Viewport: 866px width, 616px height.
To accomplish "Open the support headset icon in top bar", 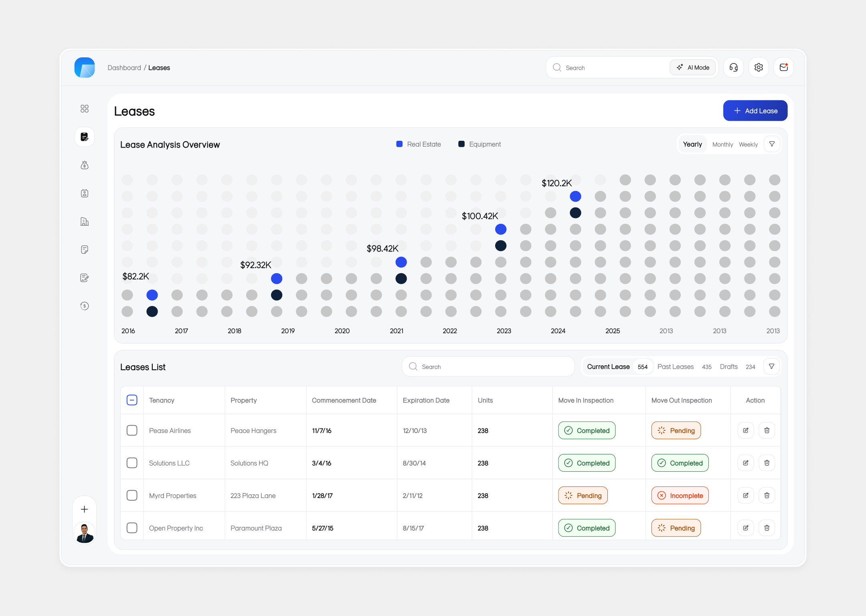I will [734, 67].
